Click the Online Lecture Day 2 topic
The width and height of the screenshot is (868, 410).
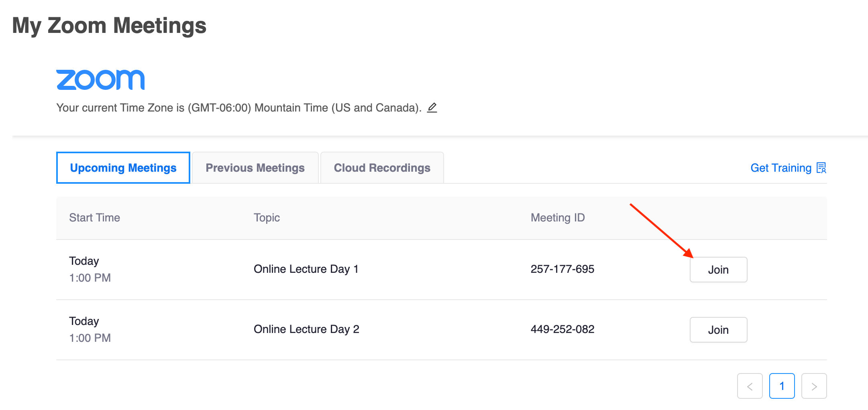(x=306, y=329)
